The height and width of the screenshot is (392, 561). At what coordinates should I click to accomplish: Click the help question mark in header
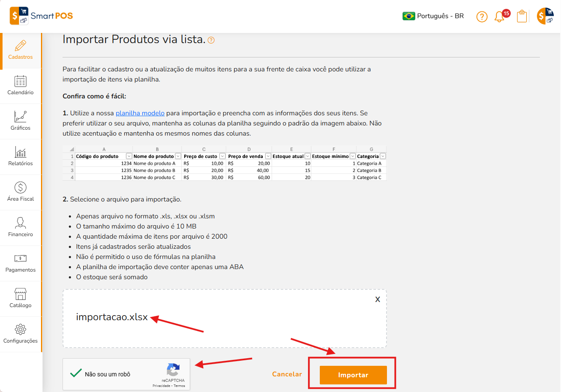click(482, 16)
